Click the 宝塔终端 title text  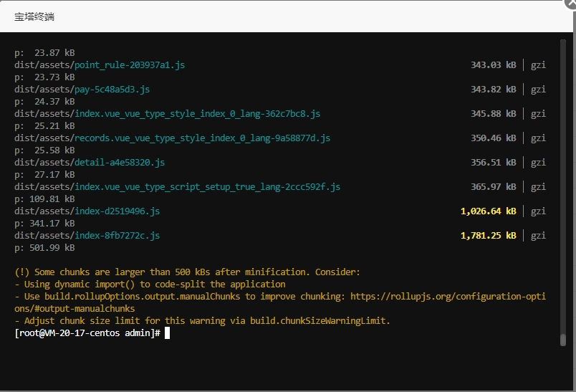point(34,16)
